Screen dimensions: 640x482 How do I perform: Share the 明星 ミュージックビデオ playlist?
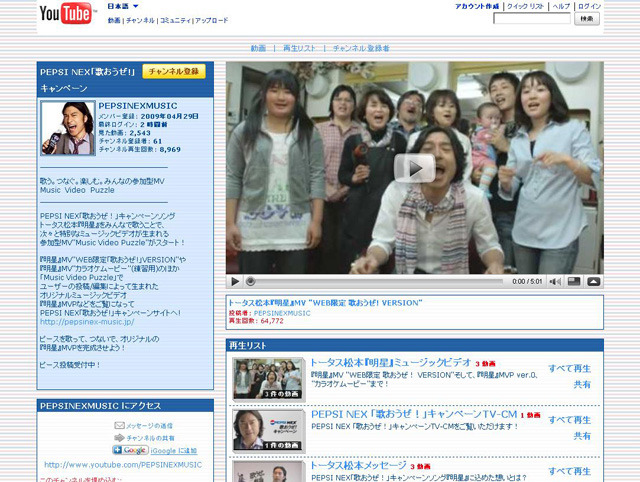pyautogui.click(x=582, y=384)
